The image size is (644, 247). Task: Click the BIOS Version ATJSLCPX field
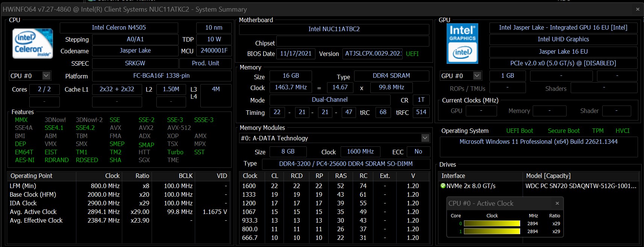pos(373,54)
